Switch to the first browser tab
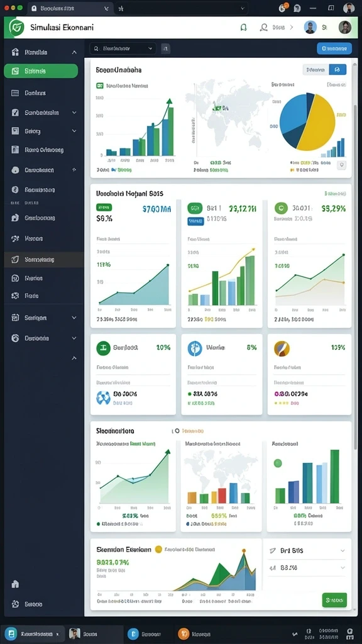The width and height of the screenshot is (362, 644). [x=70, y=8]
